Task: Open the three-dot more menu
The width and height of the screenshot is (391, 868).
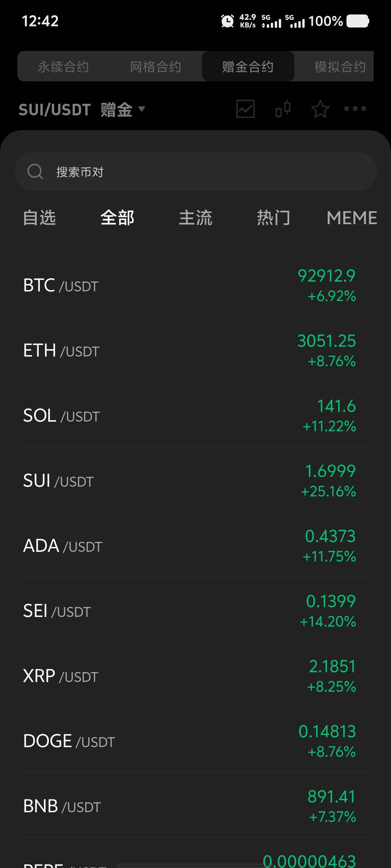Action: point(355,109)
